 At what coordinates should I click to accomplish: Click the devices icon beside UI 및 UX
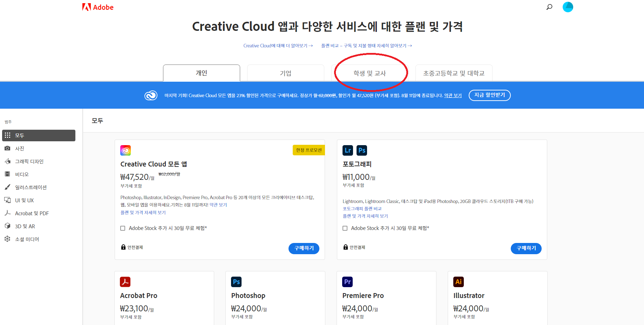[7, 200]
